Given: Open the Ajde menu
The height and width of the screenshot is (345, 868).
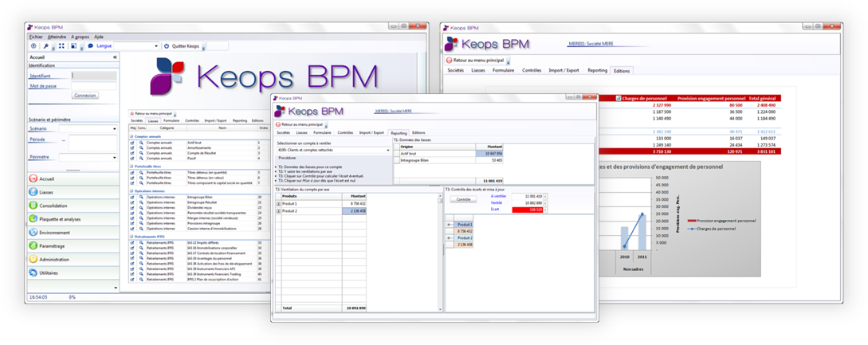Looking at the screenshot, I should click(x=99, y=37).
